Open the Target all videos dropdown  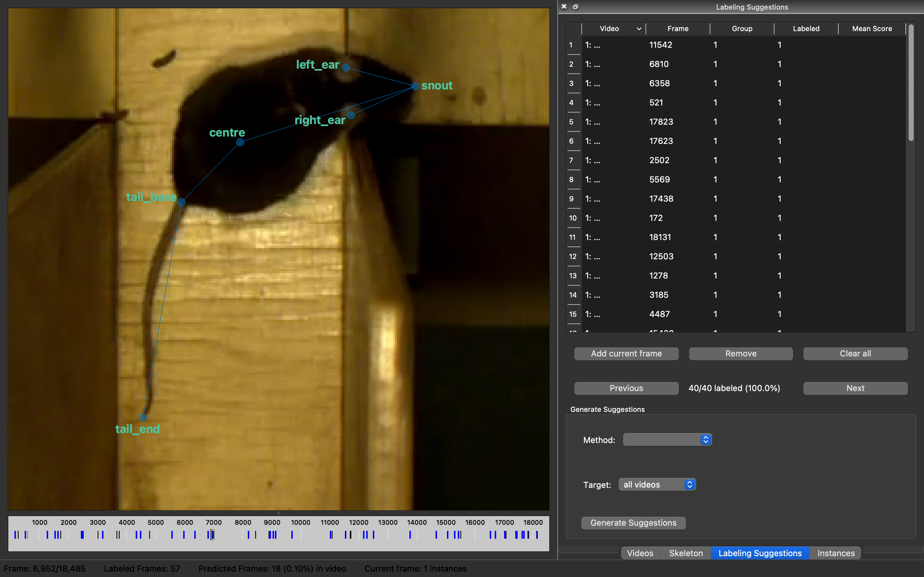click(x=657, y=485)
